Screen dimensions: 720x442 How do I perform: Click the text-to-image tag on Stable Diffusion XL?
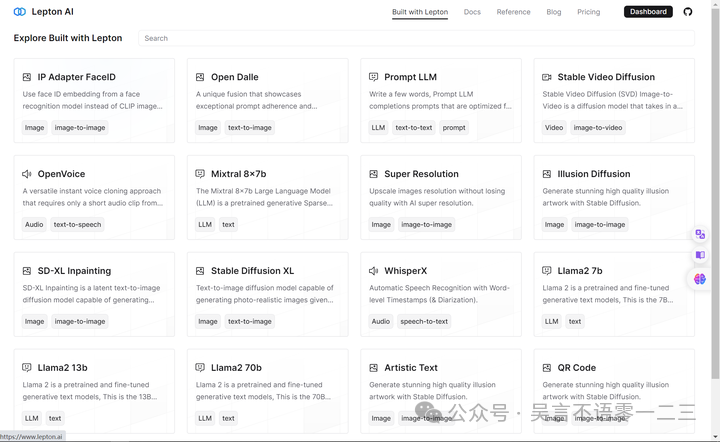tap(250, 321)
